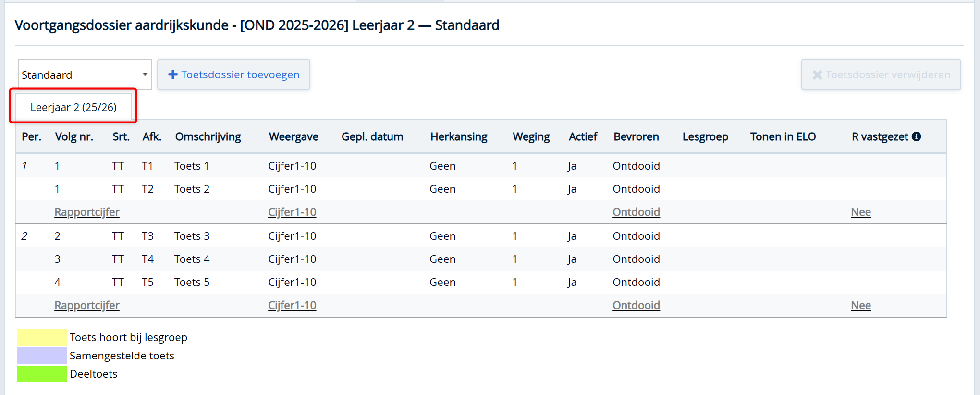
Task: Click the Toetsdossier verwijderen button
Action: pyautogui.click(x=881, y=75)
